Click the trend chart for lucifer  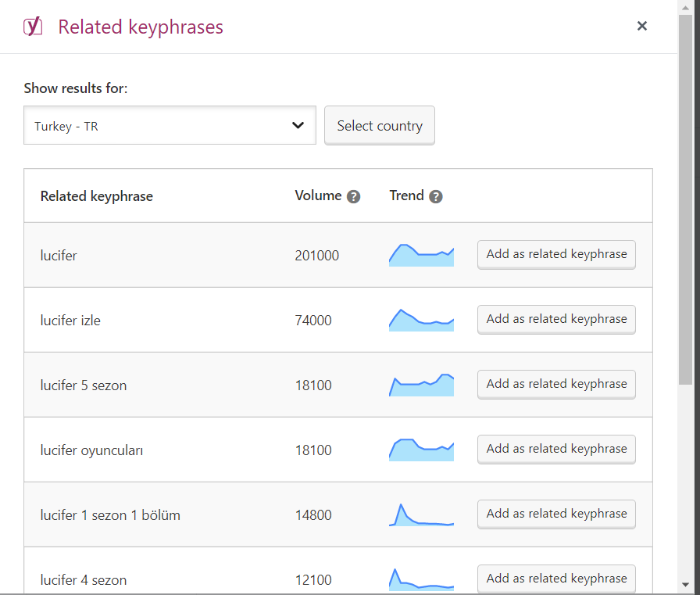(x=421, y=255)
